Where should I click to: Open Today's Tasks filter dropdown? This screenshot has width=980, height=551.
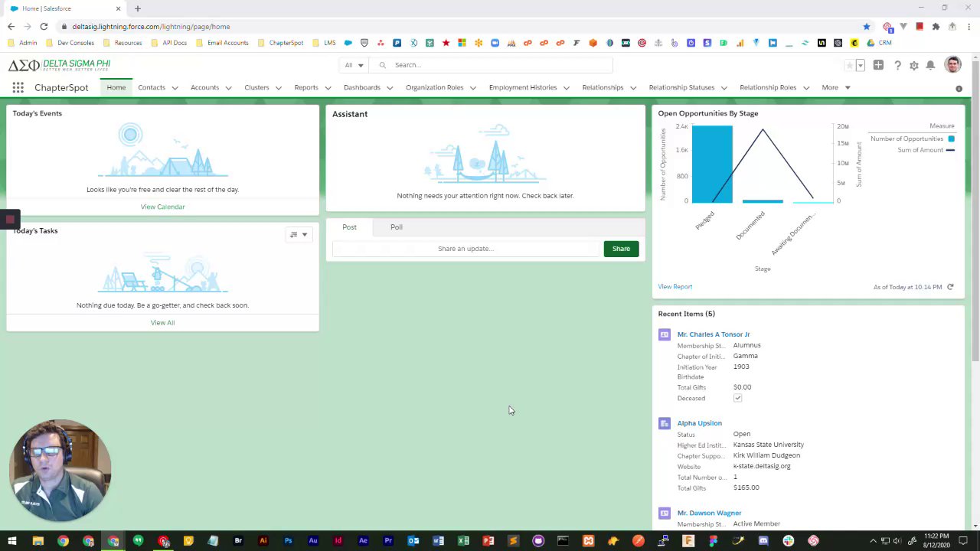[298, 235]
